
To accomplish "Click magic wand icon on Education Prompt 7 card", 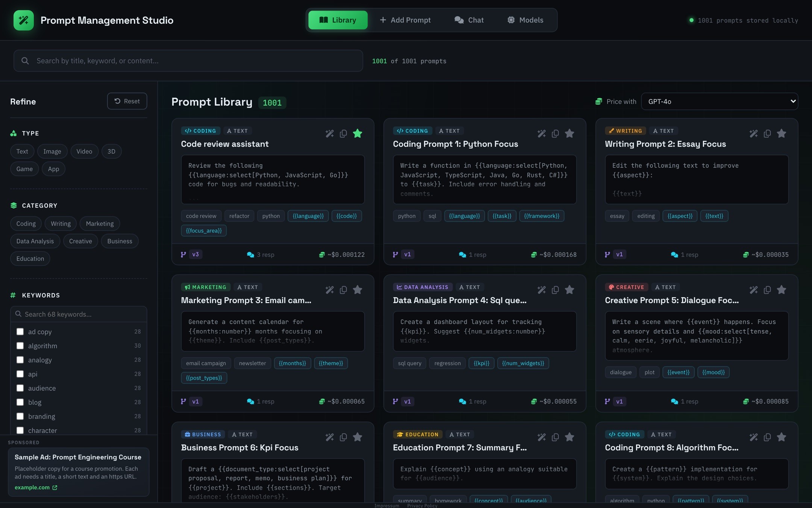I will coord(542,437).
